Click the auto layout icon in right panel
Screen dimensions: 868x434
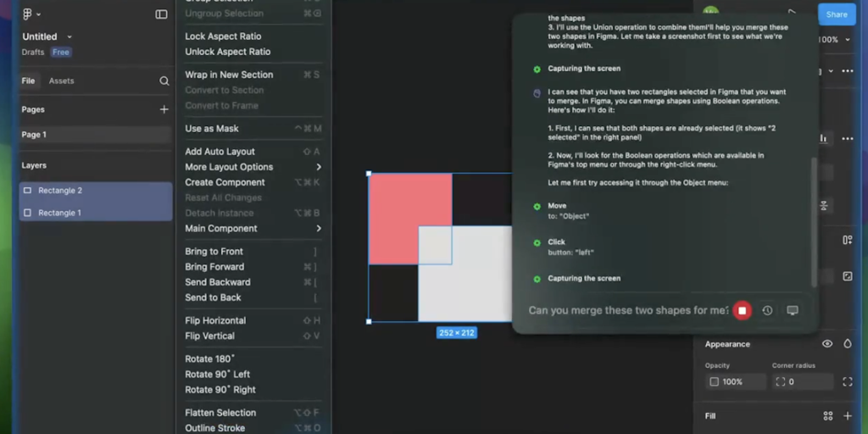tap(848, 240)
